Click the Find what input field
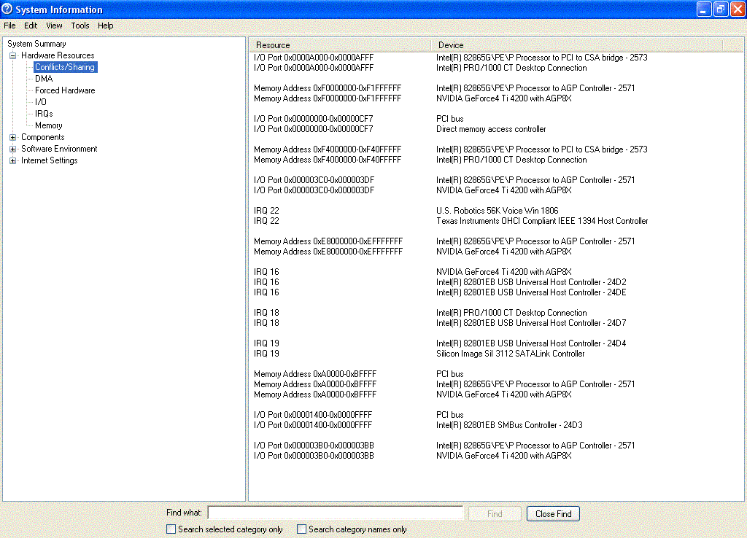Viewport: 747px width, 560px height. point(336,513)
